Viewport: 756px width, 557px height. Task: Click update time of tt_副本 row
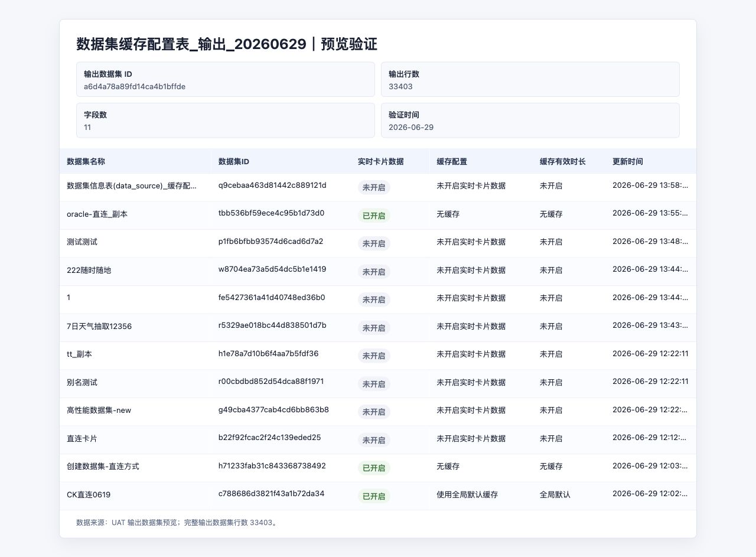650,354
